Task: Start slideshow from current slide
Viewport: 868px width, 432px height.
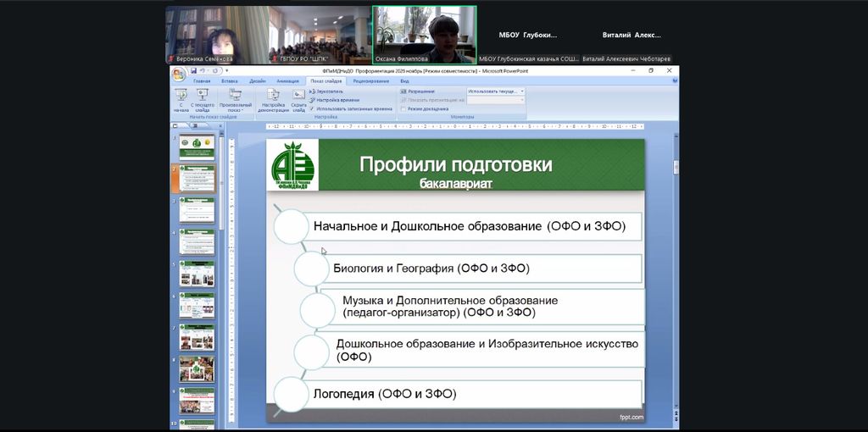Action: (203, 99)
